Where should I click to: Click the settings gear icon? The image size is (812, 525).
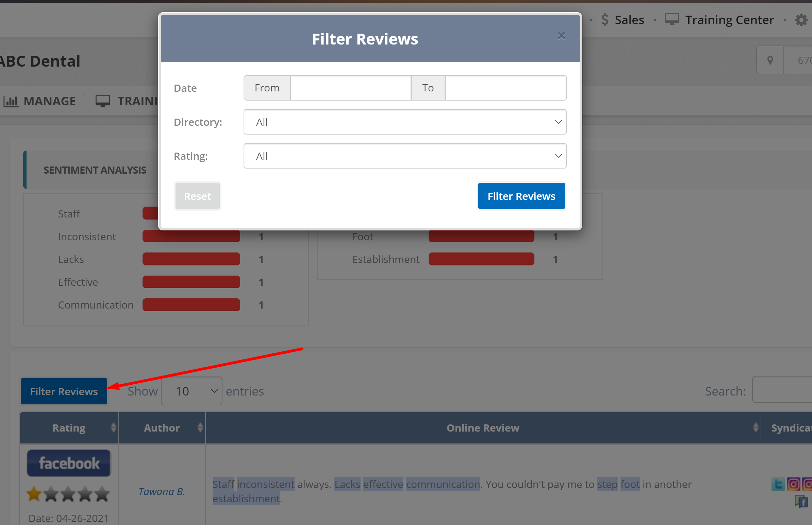pyautogui.click(x=801, y=20)
